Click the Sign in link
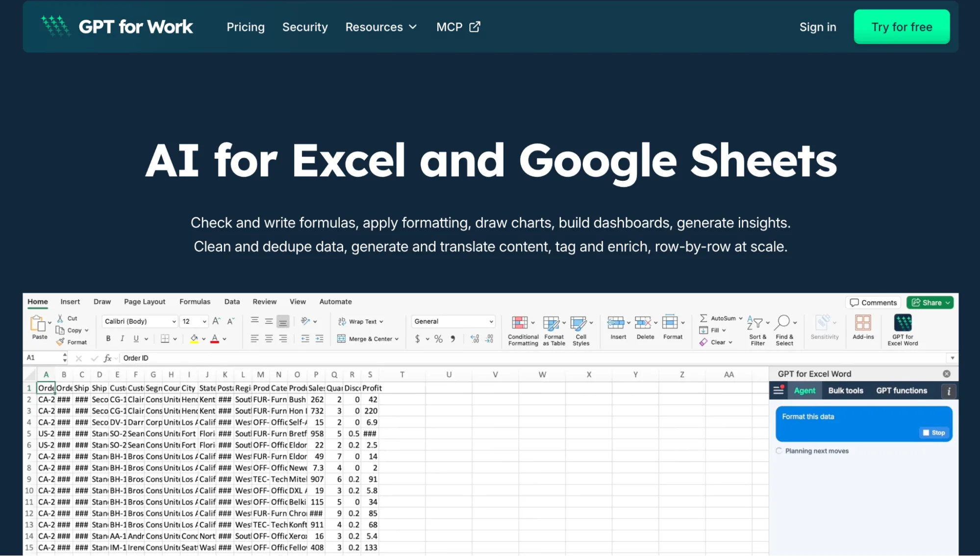Viewport: 980px width, 556px height. 818,27
